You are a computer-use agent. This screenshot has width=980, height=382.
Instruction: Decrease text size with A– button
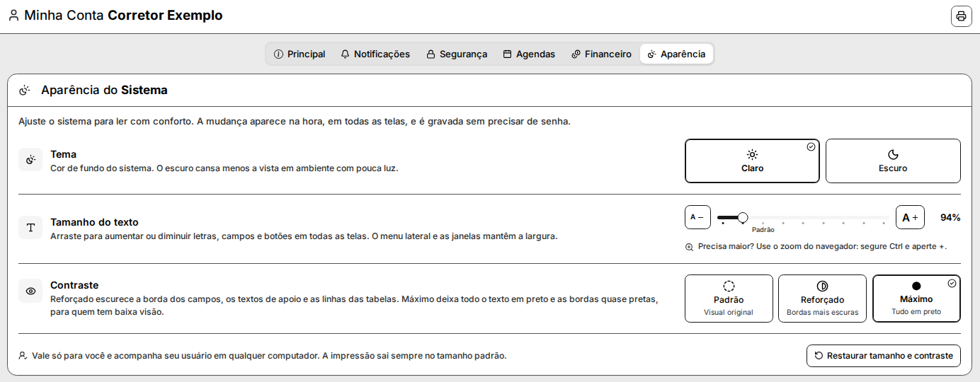tap(697, 217)
